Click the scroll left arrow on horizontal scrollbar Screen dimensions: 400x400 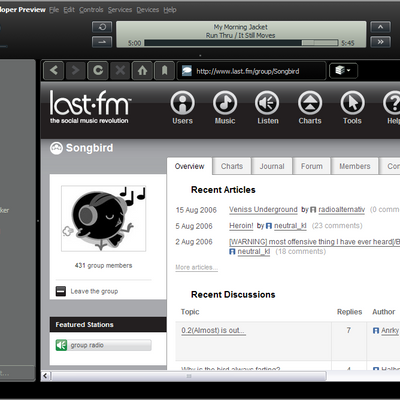point(45,376)
